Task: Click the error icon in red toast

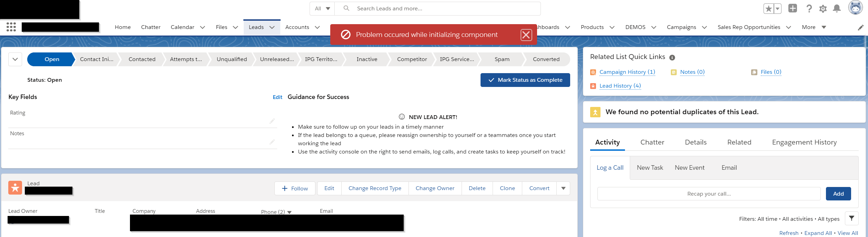Action: 346,34
